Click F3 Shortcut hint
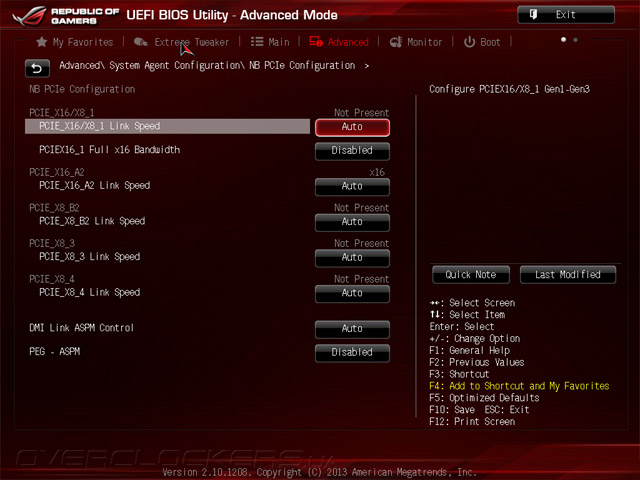640x480 pixels. tap(459, 374)
